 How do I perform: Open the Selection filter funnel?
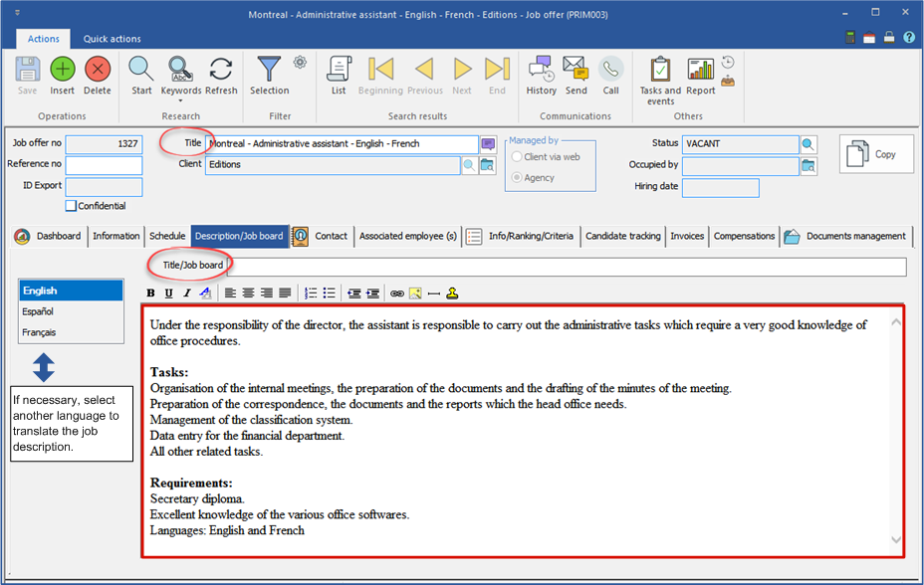tap(269, 70)
